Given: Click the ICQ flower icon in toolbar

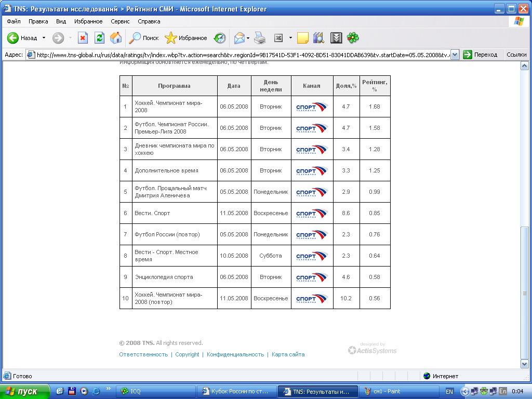Looking at the screenshot, I should tap(353, 38).
